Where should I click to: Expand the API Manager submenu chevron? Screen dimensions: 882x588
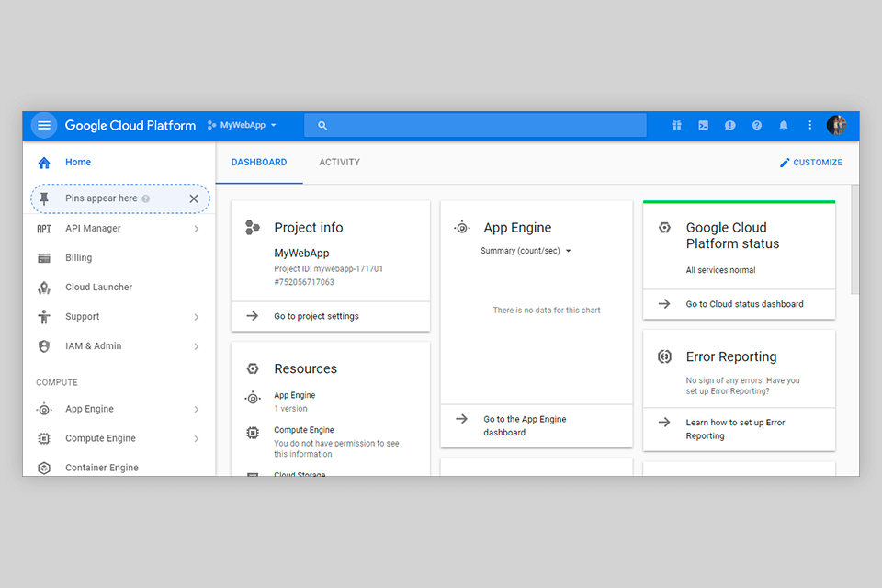click(197, 229)
